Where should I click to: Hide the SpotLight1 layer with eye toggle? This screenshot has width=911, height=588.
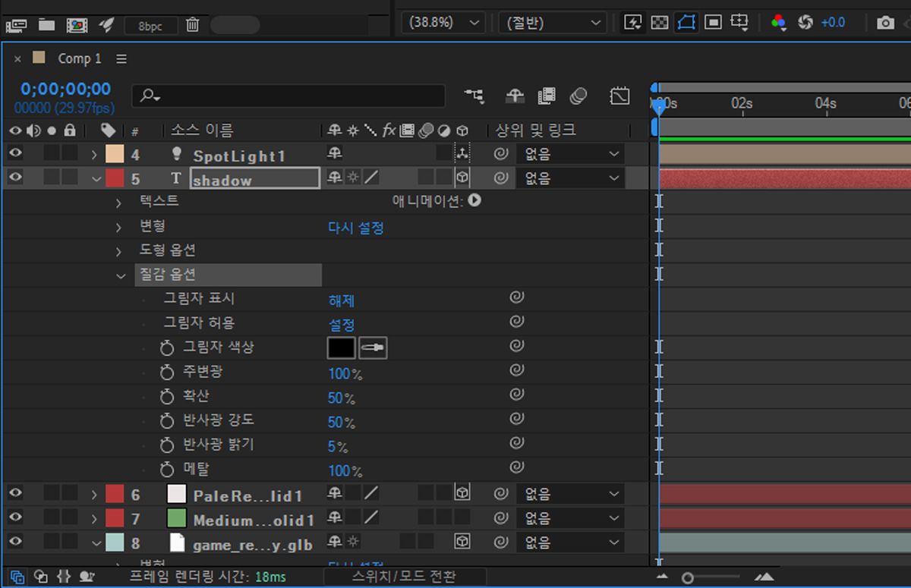(x=15, y=154)
